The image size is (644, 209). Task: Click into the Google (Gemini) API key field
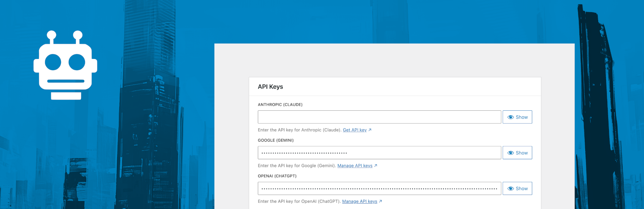click(379, 153)
